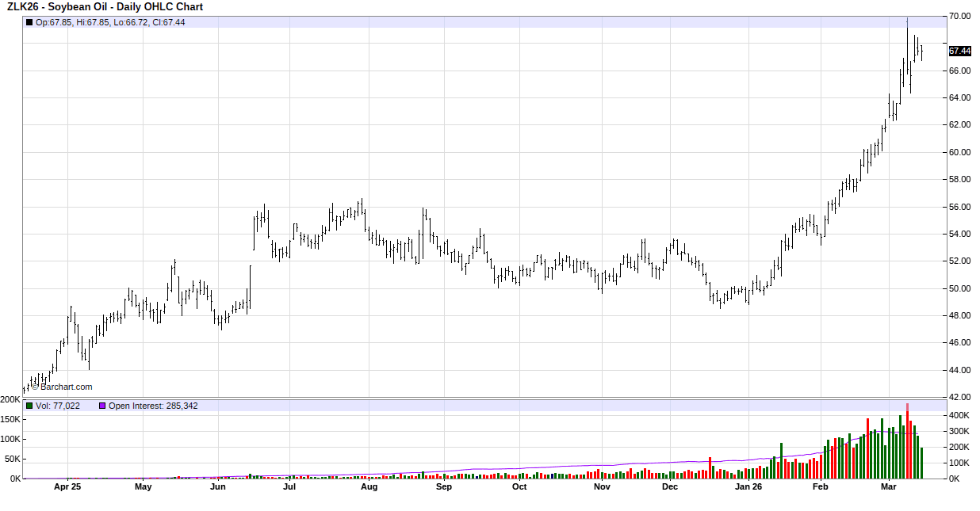Viewport: 980px width, 511px height.
Task: Click the Barchart.com copyright text
Action: (61, 387)
